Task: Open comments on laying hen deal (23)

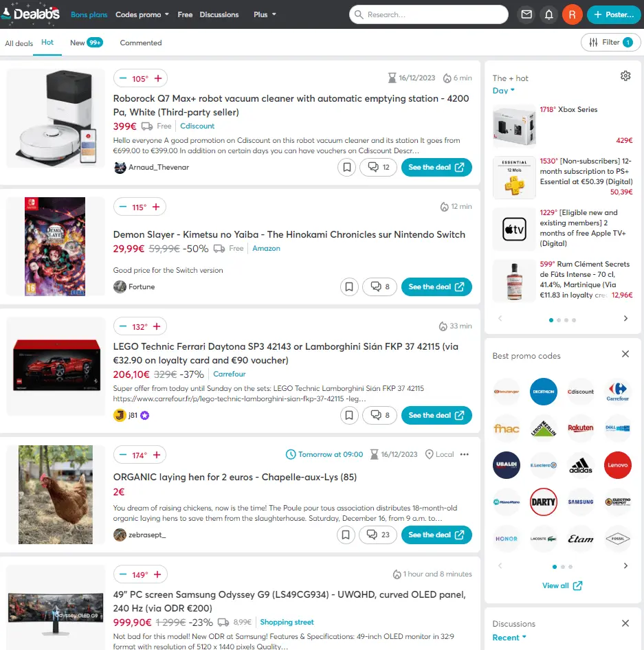Action: click(x=378, y=535)
